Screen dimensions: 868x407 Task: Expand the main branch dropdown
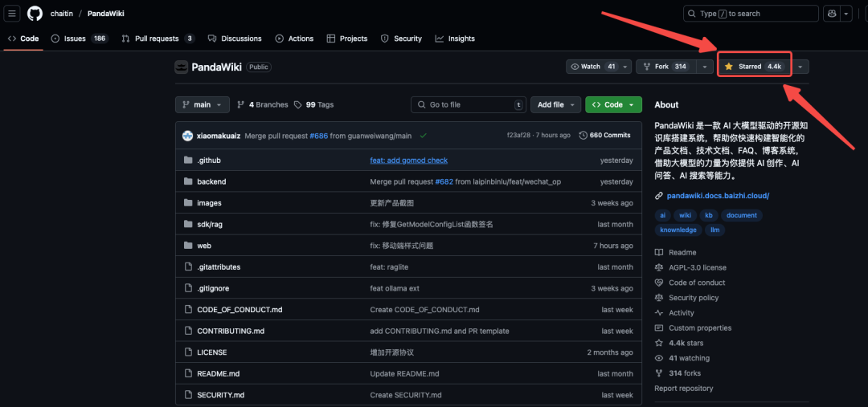coord(202,104)
